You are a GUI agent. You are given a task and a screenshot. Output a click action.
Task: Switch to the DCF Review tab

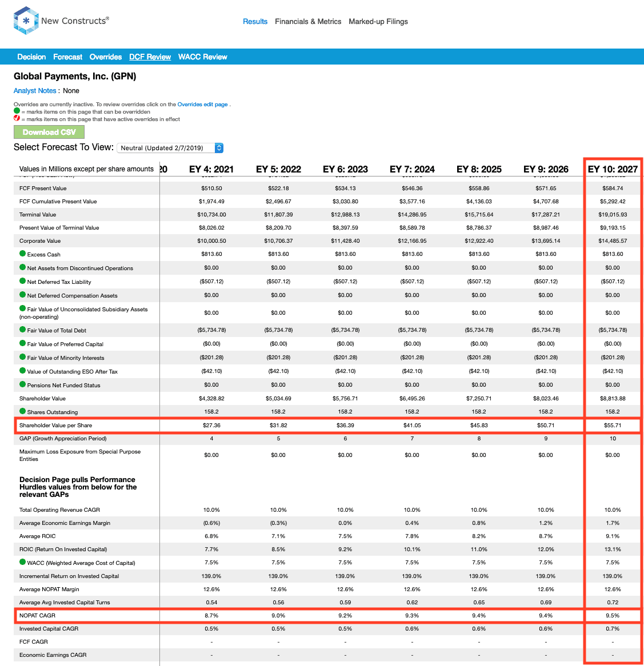pyautogui.click(x=150, y=57)
